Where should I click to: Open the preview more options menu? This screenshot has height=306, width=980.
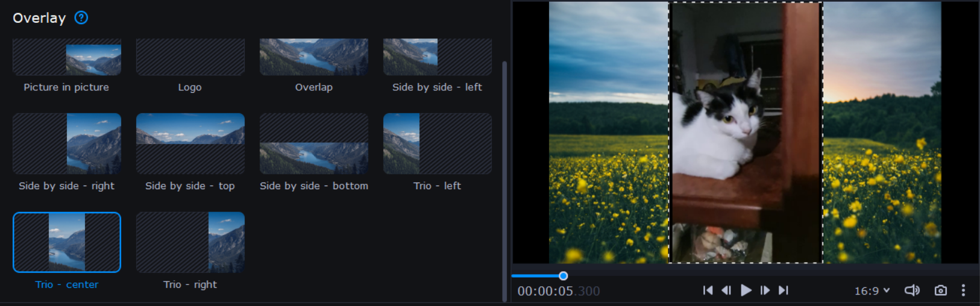pyautogui.click(x=963, y=290)
